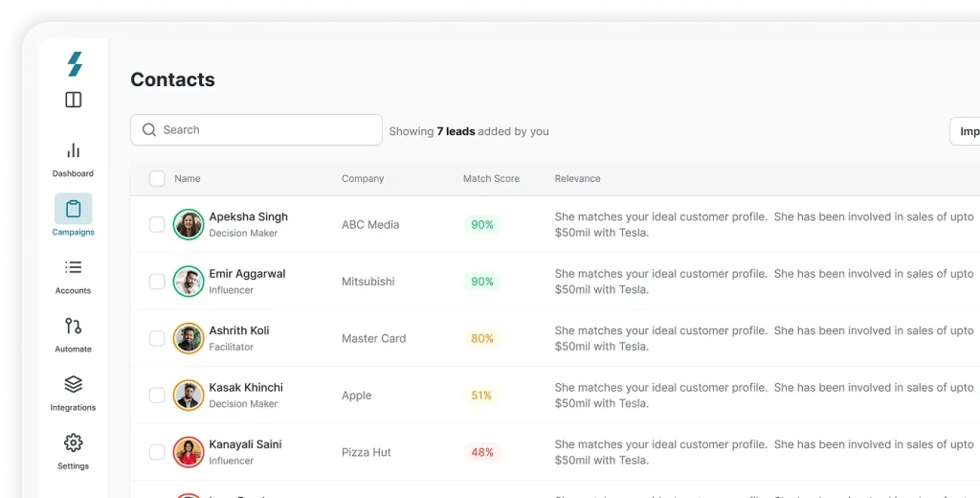The image size is (980, 498).
Task: Click the Relevance column header
Action: (577, 178)
